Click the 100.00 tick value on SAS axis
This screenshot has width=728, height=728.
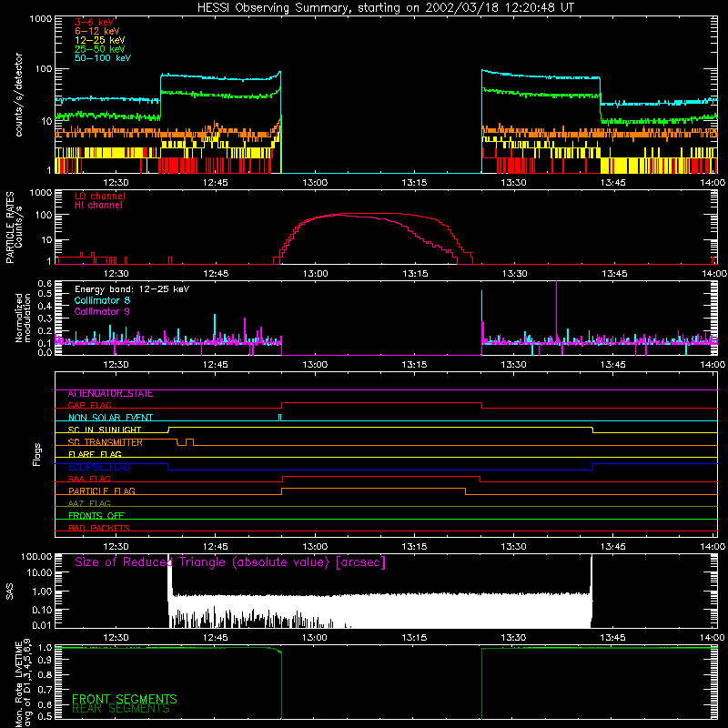(x=36, y=557)
